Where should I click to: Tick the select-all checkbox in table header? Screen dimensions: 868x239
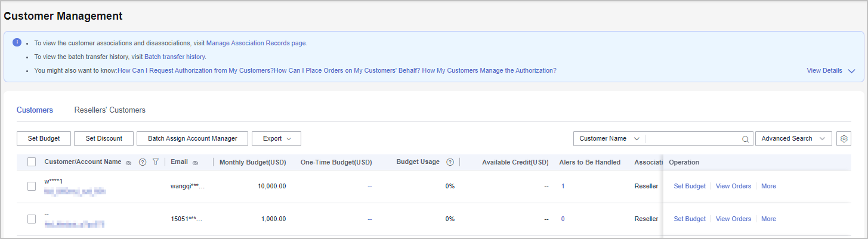click(32, 162)
